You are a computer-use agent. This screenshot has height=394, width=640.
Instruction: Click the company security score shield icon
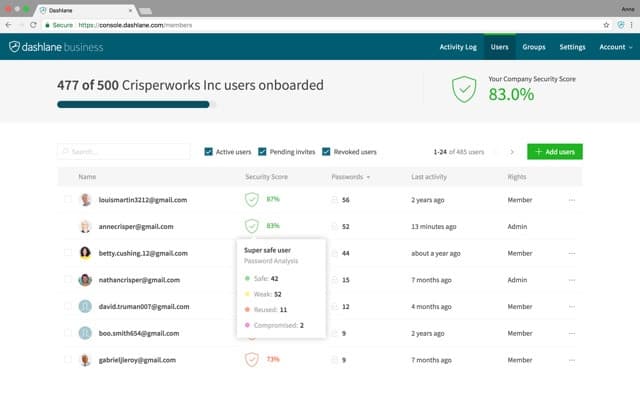coord(464,89)
